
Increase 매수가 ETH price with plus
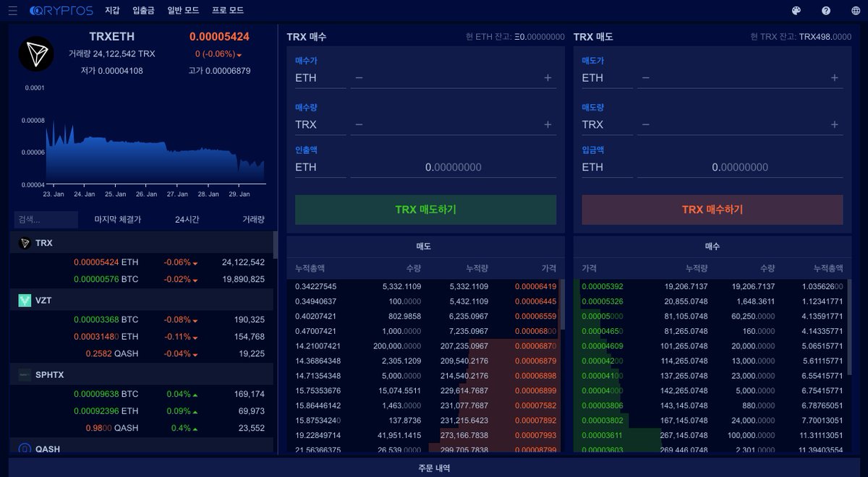(548, 78)
